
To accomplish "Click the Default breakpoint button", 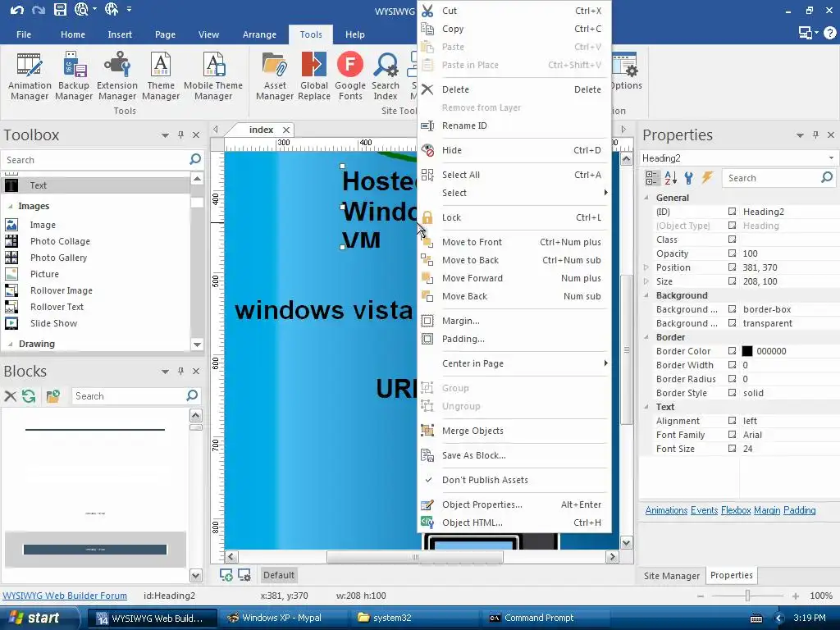I will (279, 575).
